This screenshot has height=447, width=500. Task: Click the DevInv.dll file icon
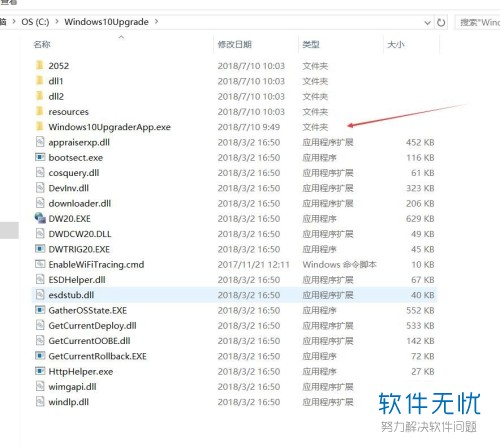(40, 188)
